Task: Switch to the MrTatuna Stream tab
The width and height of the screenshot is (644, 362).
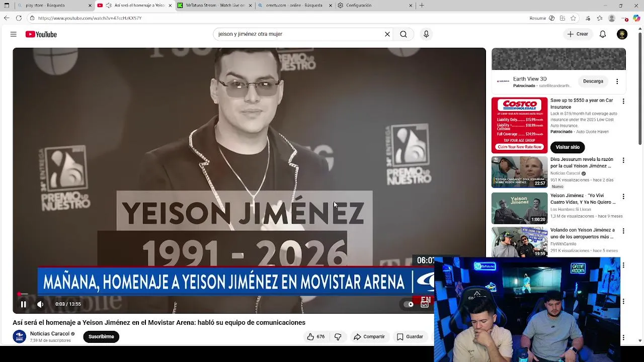Action: 215,6
